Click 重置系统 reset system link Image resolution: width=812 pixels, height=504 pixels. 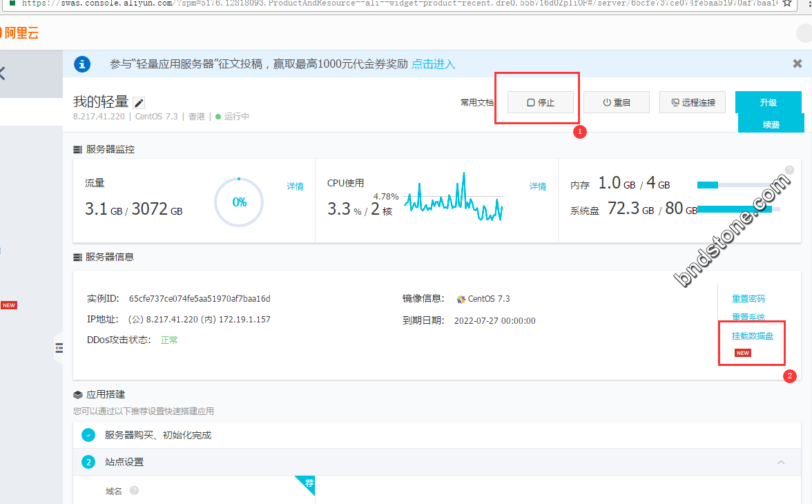pos(748,317)
